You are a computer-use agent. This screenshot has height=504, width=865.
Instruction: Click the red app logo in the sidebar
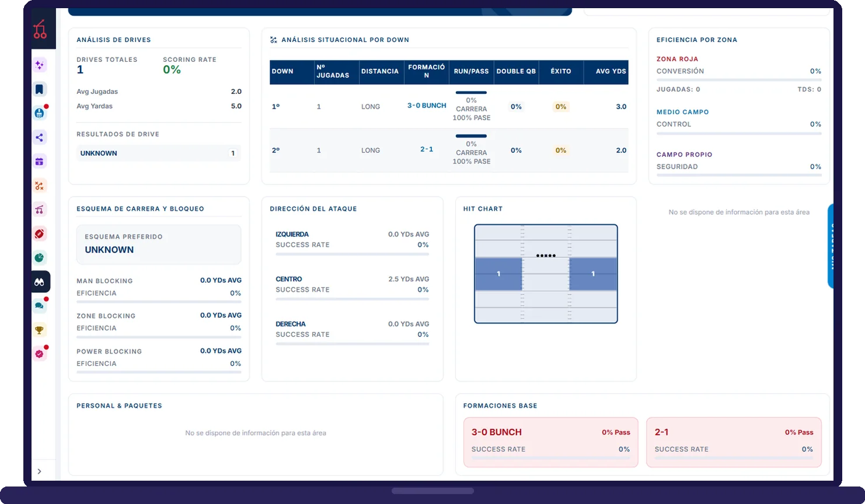(x=40, y=29)
